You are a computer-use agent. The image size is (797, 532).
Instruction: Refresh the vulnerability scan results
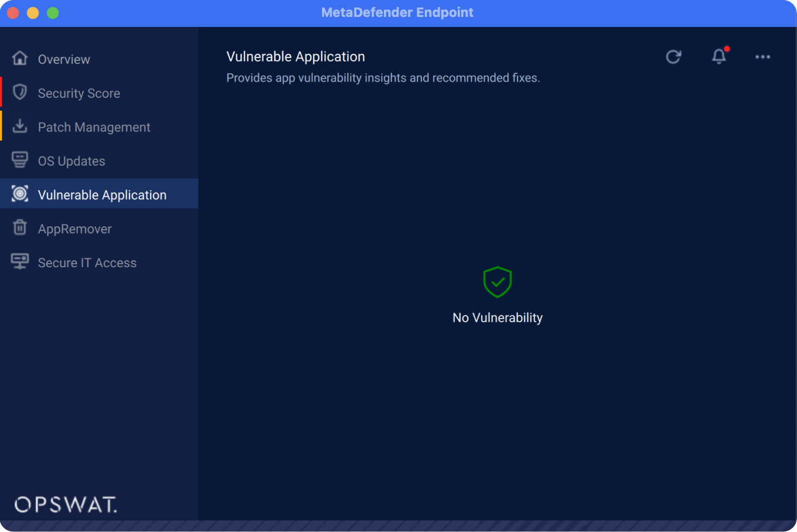673,57
